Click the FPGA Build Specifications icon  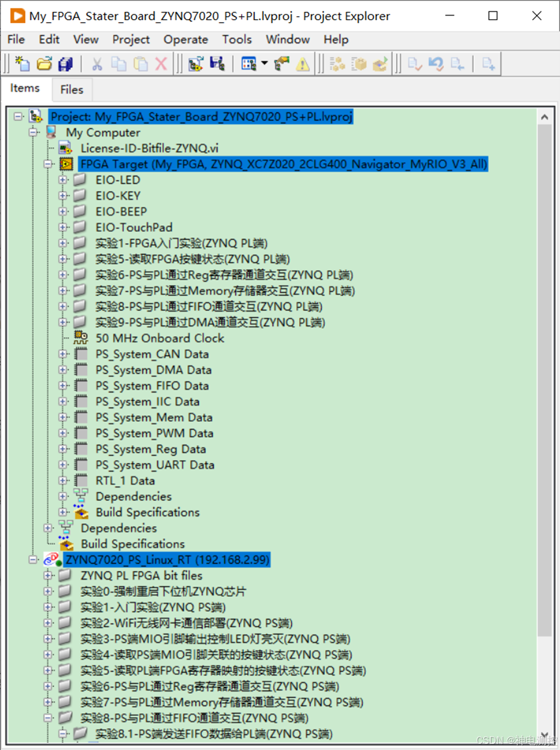pos(81,511)
